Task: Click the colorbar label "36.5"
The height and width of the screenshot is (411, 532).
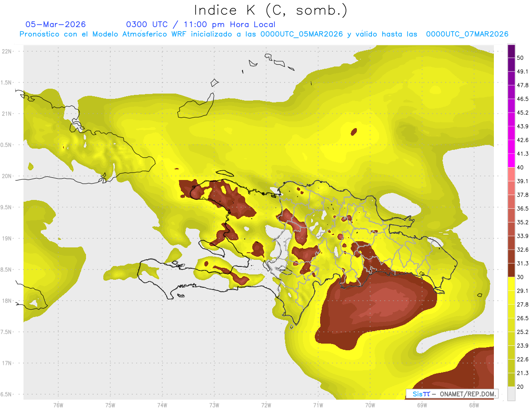Action: [523, 208]
